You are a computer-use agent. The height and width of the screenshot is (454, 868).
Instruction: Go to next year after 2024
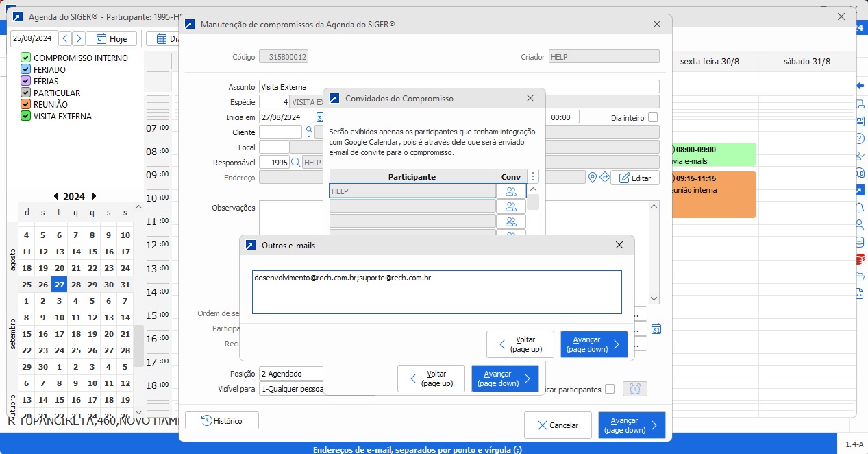click(94, 196)
